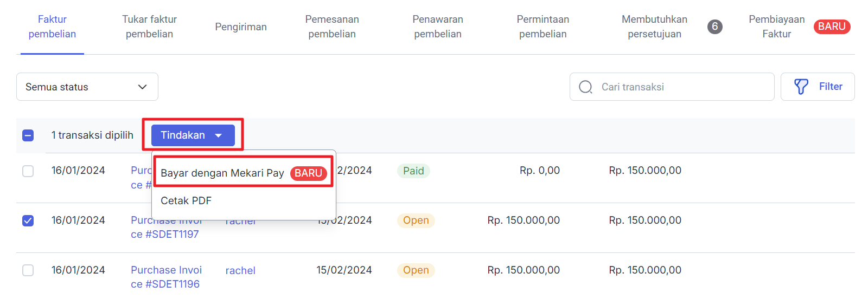Switch to the Pengiriman tab
The height and width of the screenshot is (299, 868).
click(241, 27)
